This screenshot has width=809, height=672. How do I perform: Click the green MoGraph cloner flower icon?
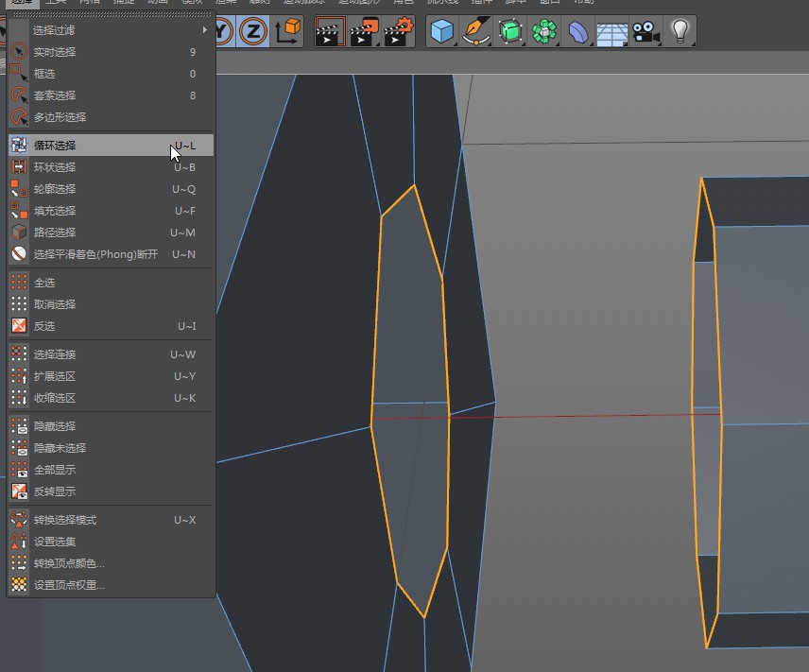544,32
